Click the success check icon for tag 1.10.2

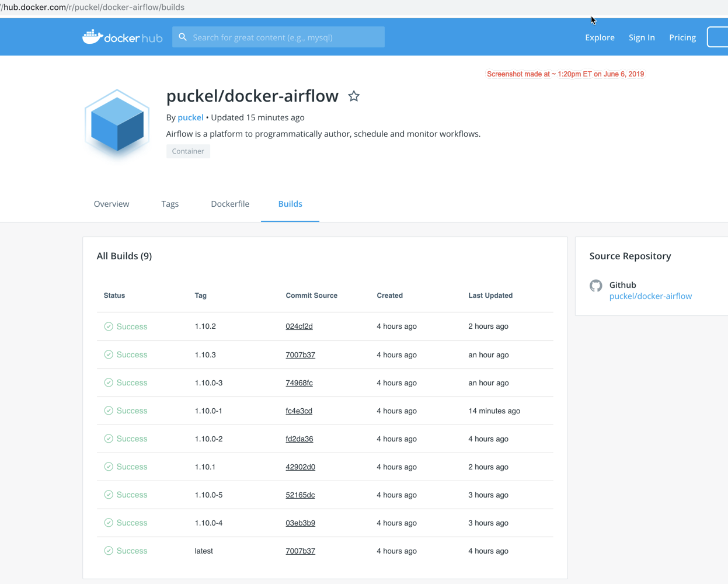[109, 326]
